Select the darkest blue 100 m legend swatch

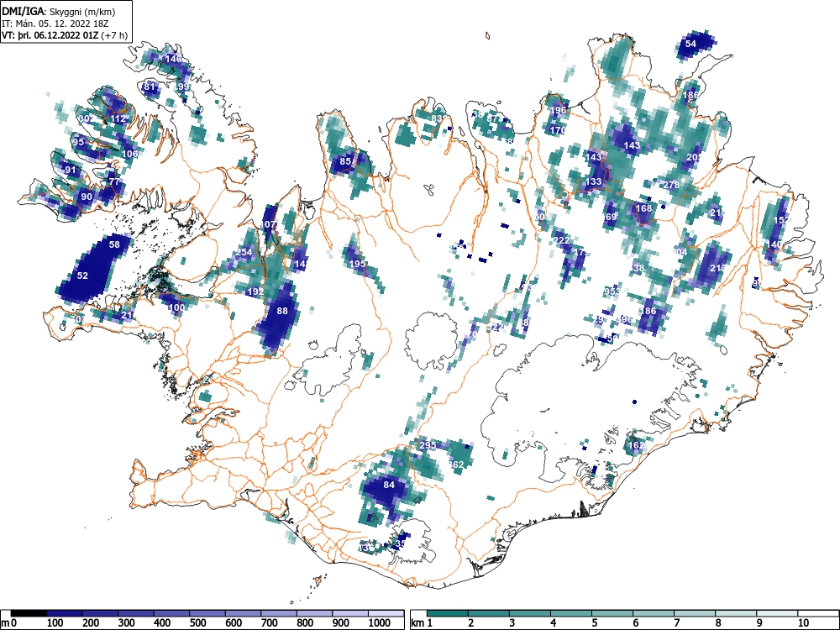point(65,613)
